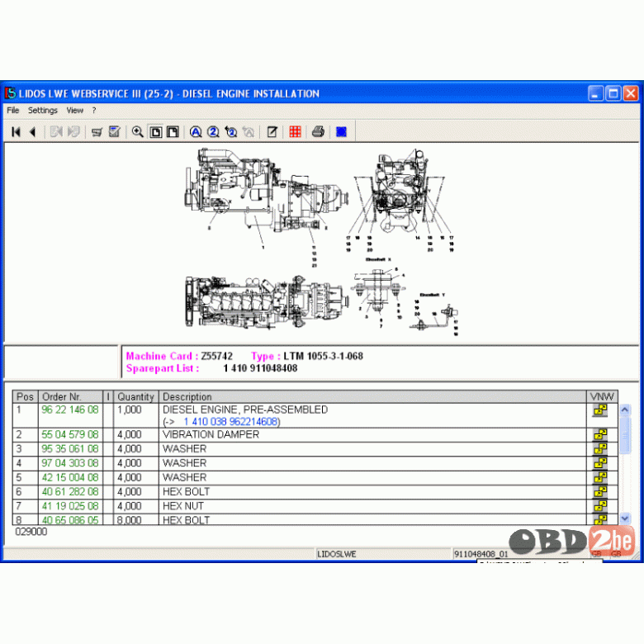Open VNW icon for order 97 04 303 08
This screenshot has height=644, width=644.
coord(600,463)
